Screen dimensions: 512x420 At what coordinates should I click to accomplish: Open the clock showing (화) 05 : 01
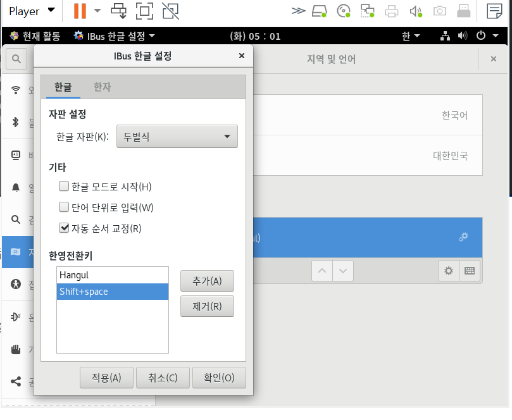pyautogui.click(x=255, y=36)
